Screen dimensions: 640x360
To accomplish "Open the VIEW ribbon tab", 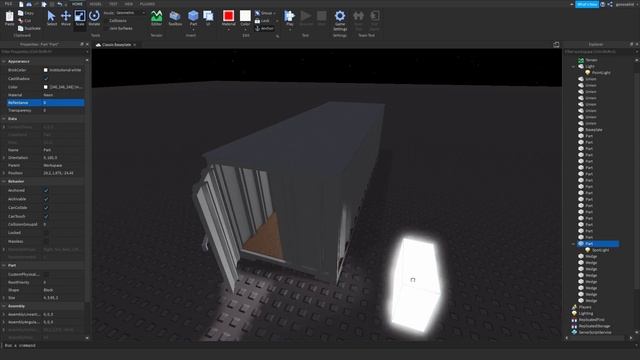I will click(129, 4).
